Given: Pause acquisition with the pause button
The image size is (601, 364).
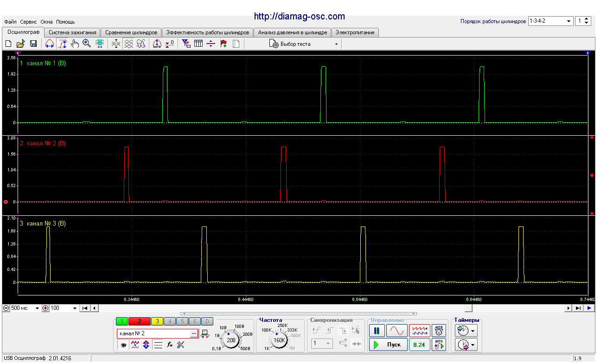Looking at the screenshot, I should coord(377,331).
